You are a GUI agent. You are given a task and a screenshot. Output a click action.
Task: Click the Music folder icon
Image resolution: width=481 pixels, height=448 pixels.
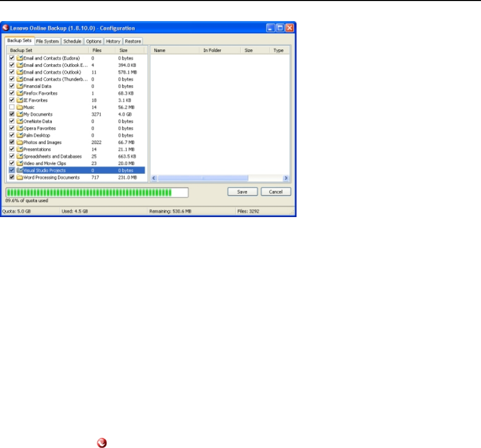coord(20,107)
